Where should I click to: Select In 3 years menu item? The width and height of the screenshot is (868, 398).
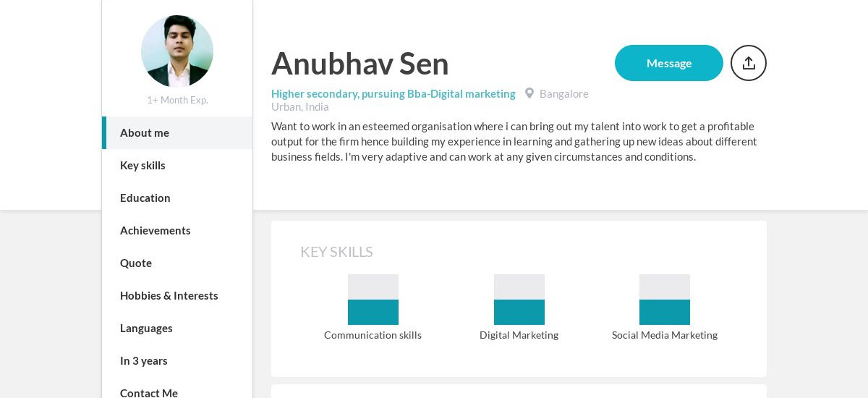pyautogui.click(x=144, y=360)
